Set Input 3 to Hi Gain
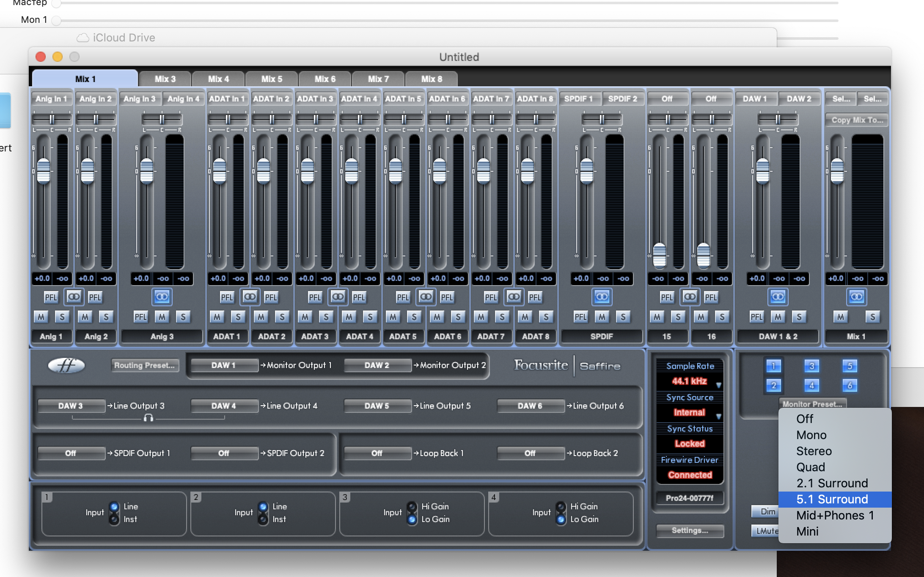The image size is (924, 577). point(412,506)
